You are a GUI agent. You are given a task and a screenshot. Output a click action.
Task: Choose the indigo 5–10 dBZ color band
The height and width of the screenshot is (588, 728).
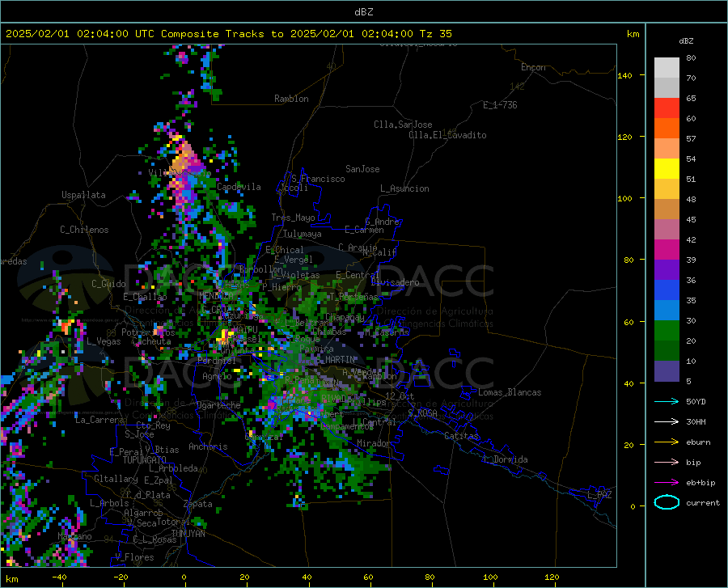tap(667, 371)
